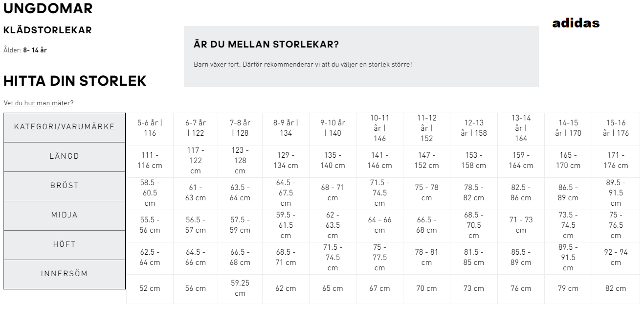Click the 82 cm inseam cell

click(616, 288)
